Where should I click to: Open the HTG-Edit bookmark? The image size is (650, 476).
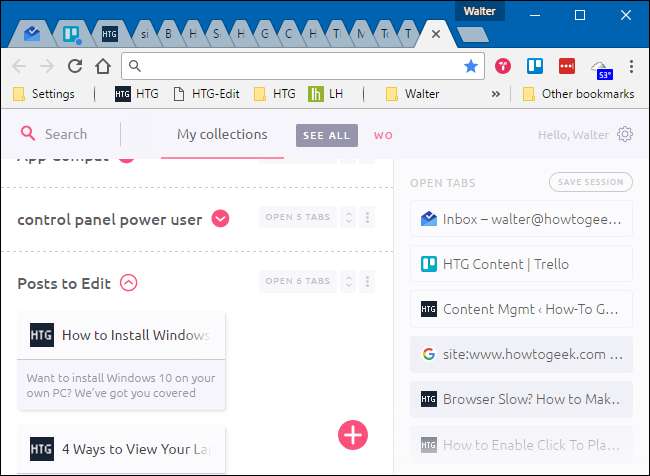pos(206,94)
